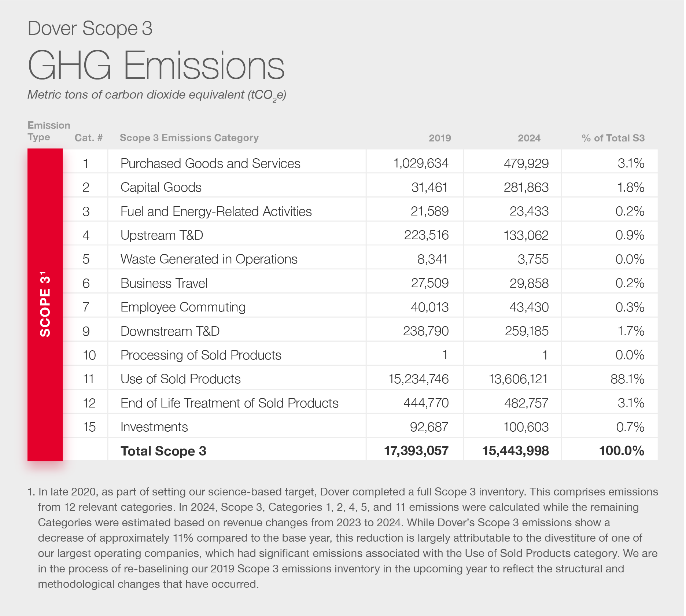Click End of Life Treatment row label
Image resolution: width=686 pixels, height=616 pixels.
tap(229, 403)
